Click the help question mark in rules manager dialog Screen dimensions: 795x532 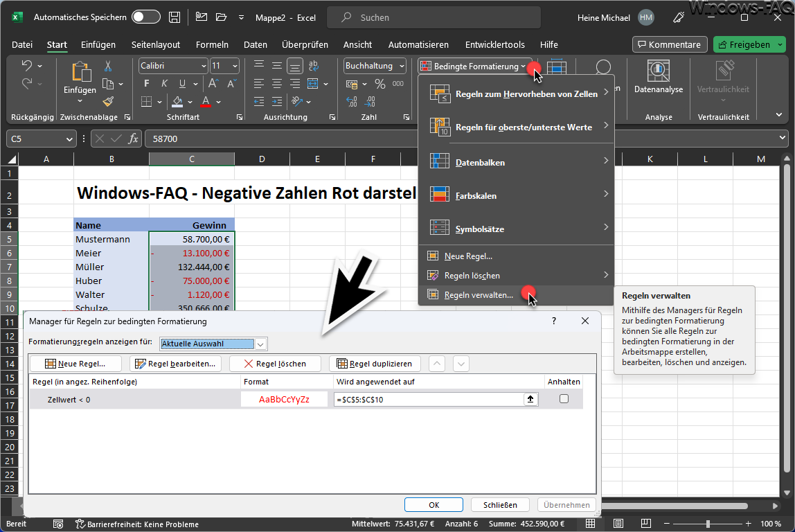[x=554, y=321]
